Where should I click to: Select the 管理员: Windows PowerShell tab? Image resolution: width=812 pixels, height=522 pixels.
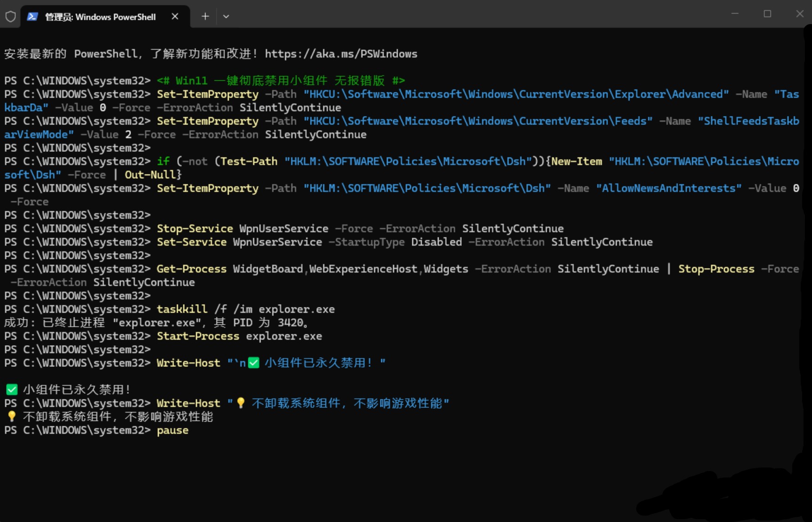coord(105,17)
